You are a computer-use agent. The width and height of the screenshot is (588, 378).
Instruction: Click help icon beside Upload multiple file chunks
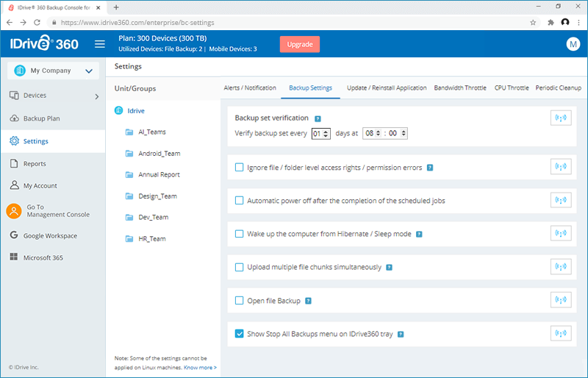click(x=390, y=267)
